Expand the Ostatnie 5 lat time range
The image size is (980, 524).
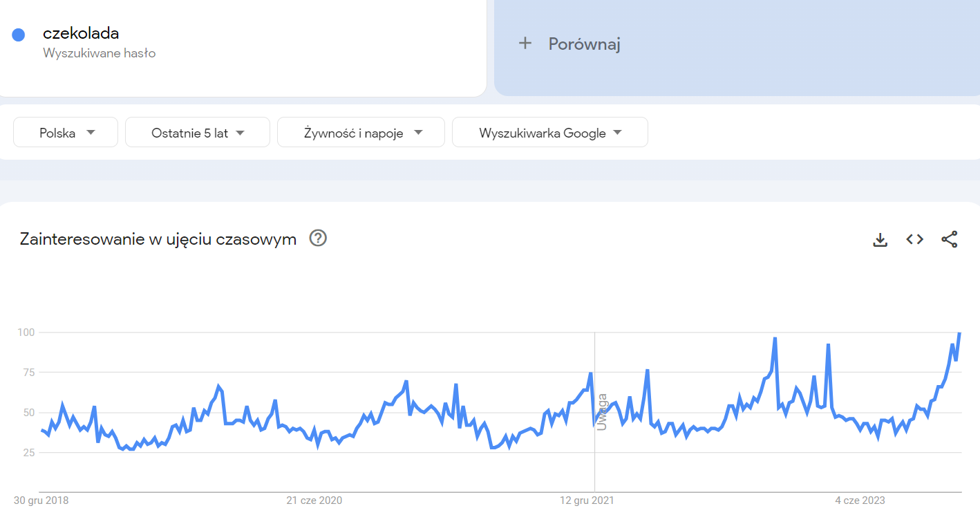coord(197,133)
